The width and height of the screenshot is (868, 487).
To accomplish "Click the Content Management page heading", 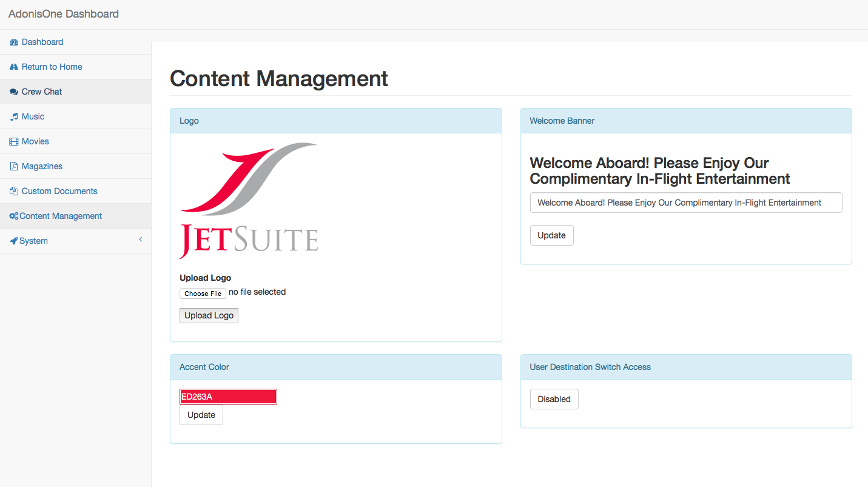I will [x=279, y=79].
